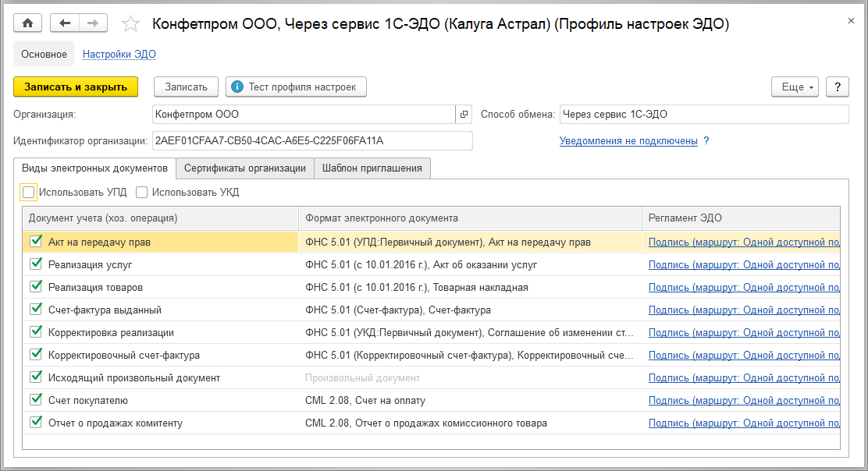The width and height of the screenshot is (868, 471).
Task: Uncheck the Реализация услуг row checkbox
Action: pos(36,264)
